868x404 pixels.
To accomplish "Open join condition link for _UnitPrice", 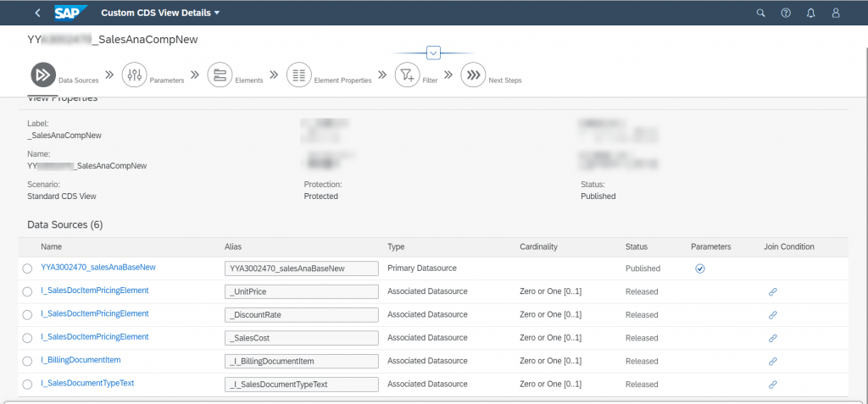I will pyautogui.click(x=773, y=291).
